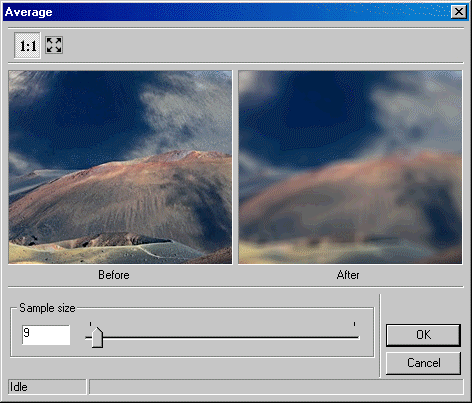This screenshot has width=472, height=403.
Task: Click the Sample size slider handle
Action: (97, 337)
